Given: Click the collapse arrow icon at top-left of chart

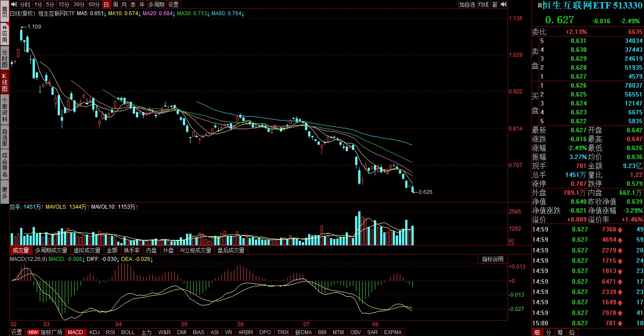Looking at the screenshot, I should [x=13, y=4].
